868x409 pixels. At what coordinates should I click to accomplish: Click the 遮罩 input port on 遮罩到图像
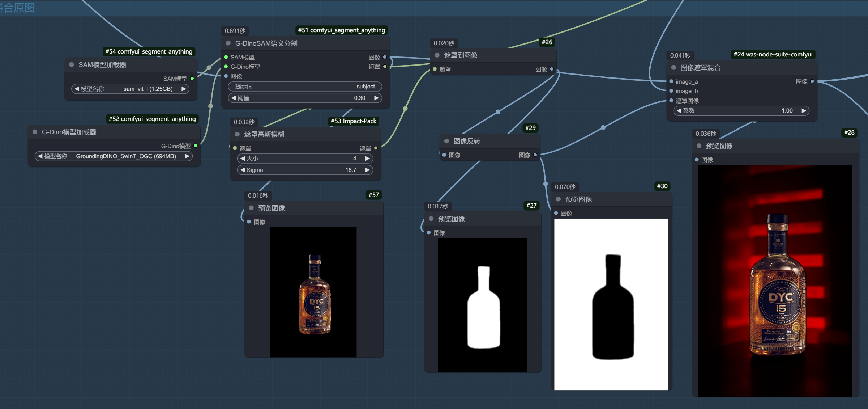coord(435,69)
